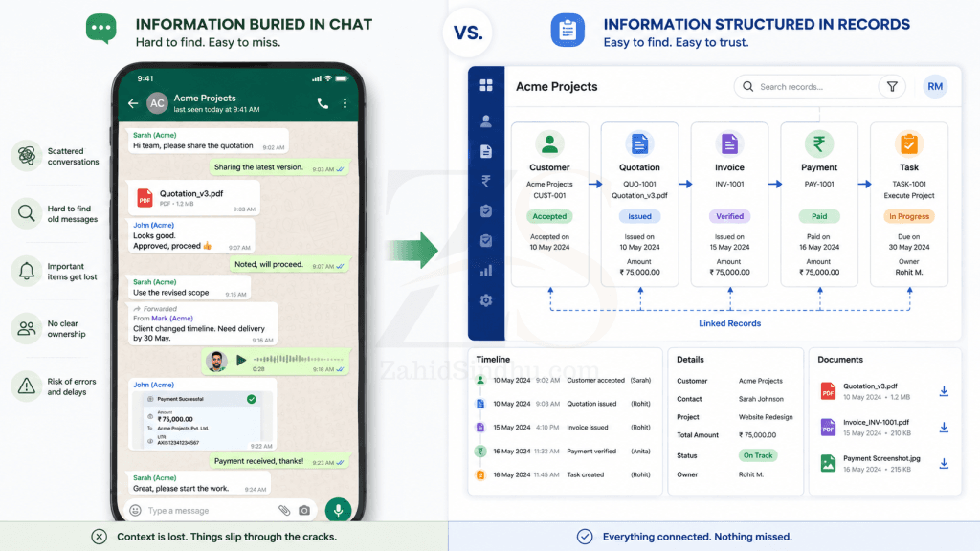
Task: Click the Linked Records link
Action: pyautogui.click(x=729, y=323)
